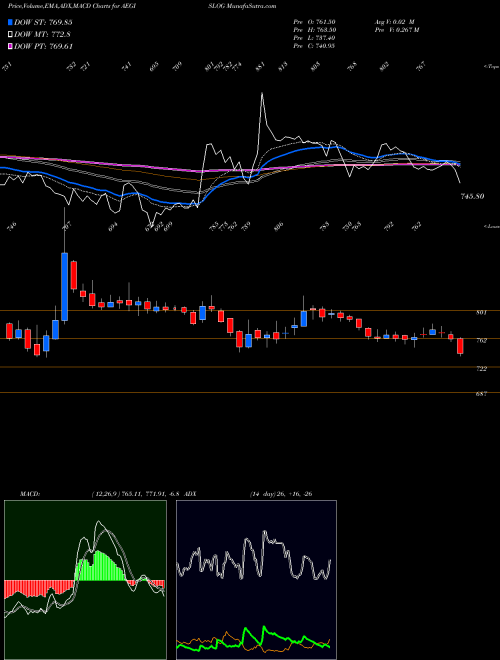Click the 'Pre C: 740.95' value

314,46
